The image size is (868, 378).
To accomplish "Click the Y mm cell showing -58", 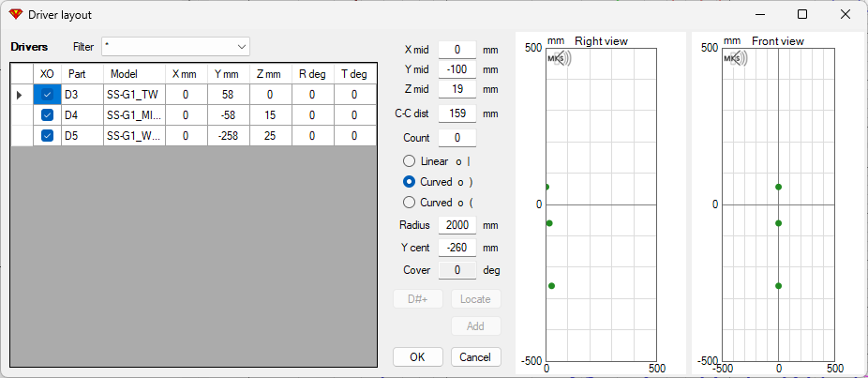I will [229, 116].
